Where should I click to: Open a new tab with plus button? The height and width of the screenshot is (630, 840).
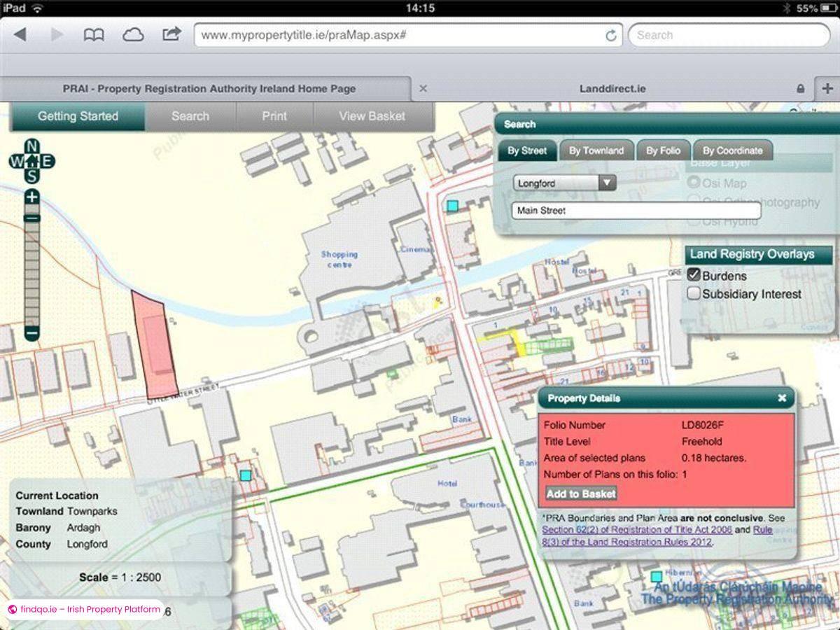pyautogui.click(x=827, y=89)
